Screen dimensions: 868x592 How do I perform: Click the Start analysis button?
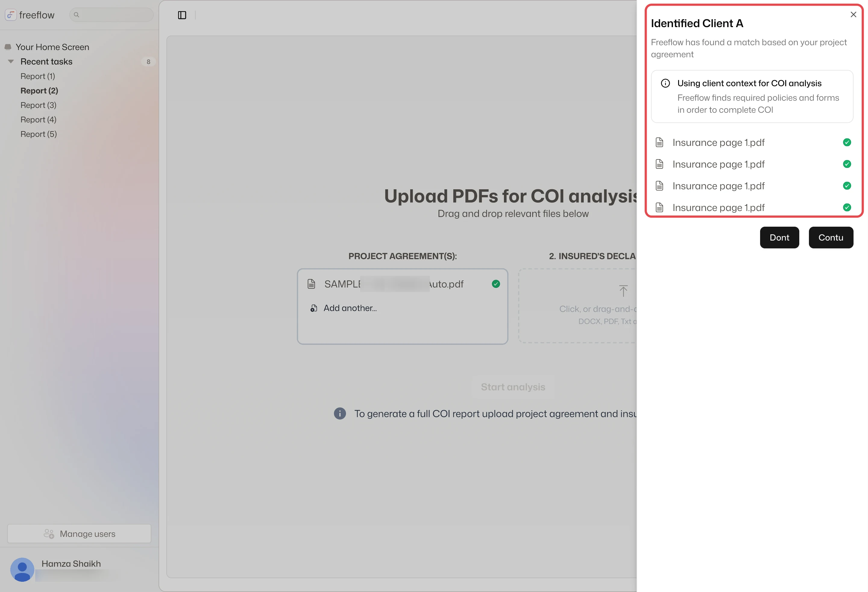coord(513,387)
